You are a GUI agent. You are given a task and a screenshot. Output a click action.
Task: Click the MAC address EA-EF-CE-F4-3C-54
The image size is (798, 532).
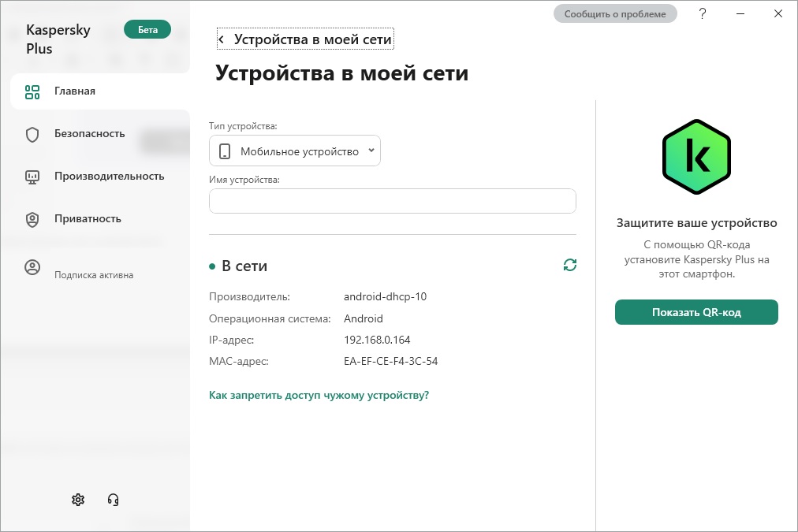tap(391, 361)
